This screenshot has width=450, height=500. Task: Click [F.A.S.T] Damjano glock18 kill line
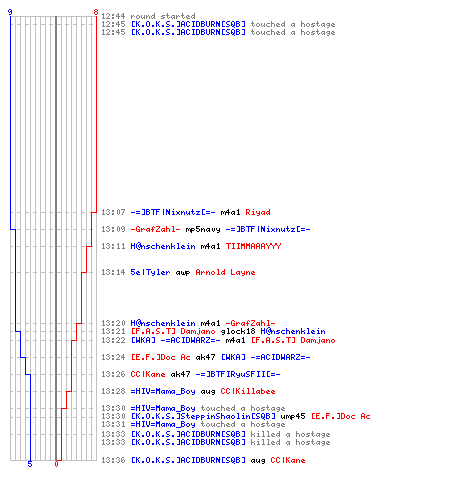[x=213, y=331]
